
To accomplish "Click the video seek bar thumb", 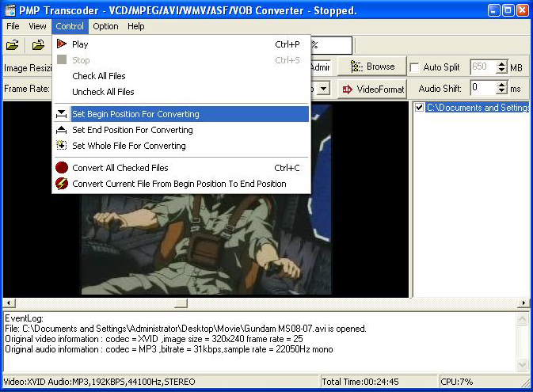I will coord(181,303).
